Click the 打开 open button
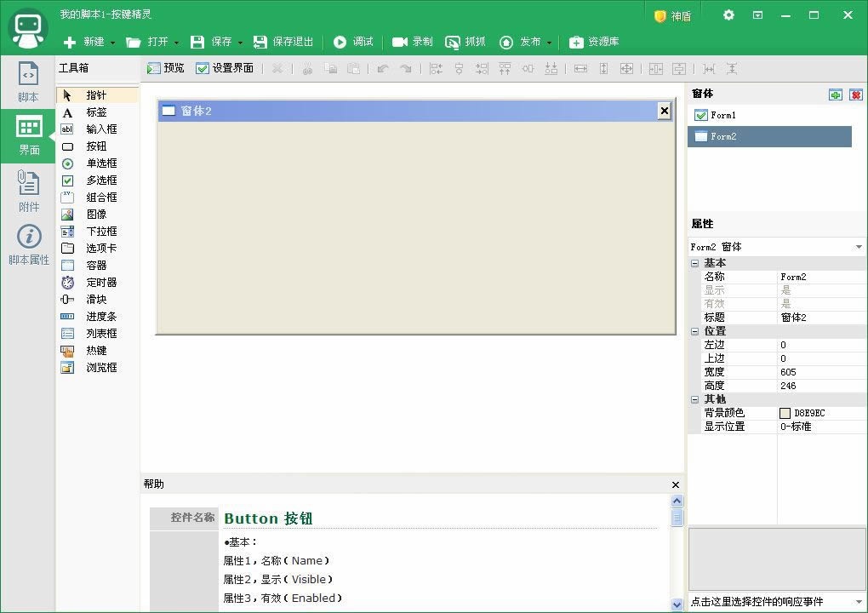Screen dimensions: 868x613 147,42
